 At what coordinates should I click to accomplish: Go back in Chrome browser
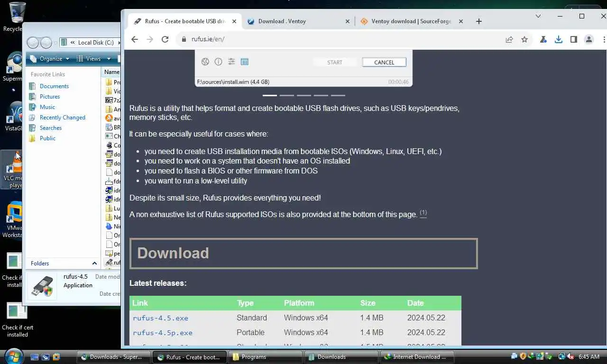coord(135,39)
